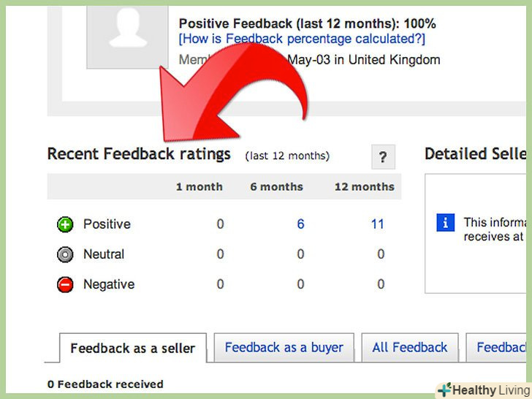Screen dimensions: 532x399
Task: Click the Healthy Living logo watermark
Action: [482, 389]
